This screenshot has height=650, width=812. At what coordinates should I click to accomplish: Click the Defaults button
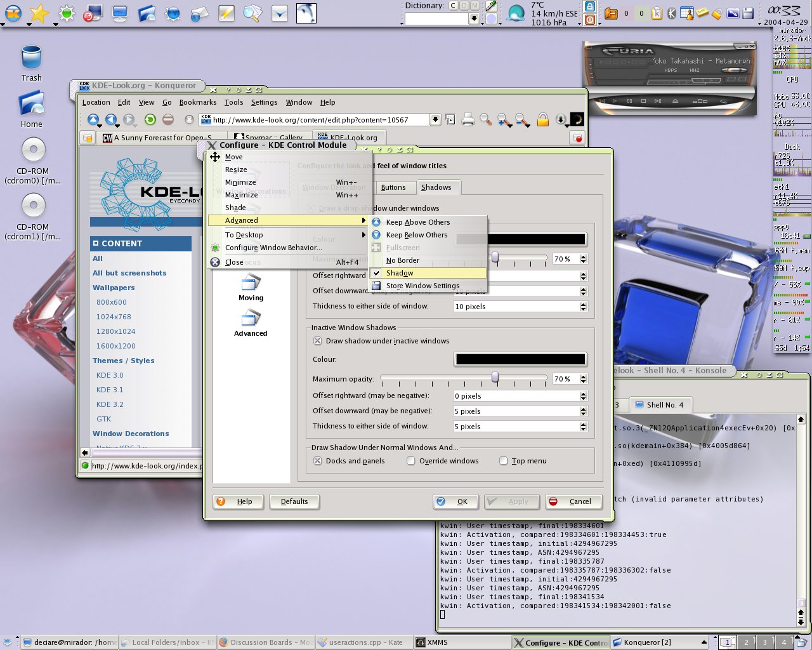tap(294, 501)
